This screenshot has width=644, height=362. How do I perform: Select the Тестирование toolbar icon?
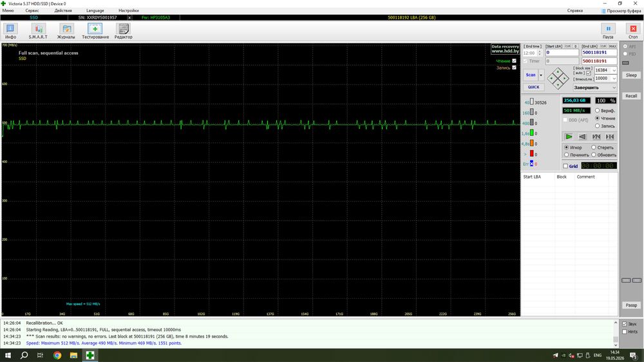pos(95,29)
